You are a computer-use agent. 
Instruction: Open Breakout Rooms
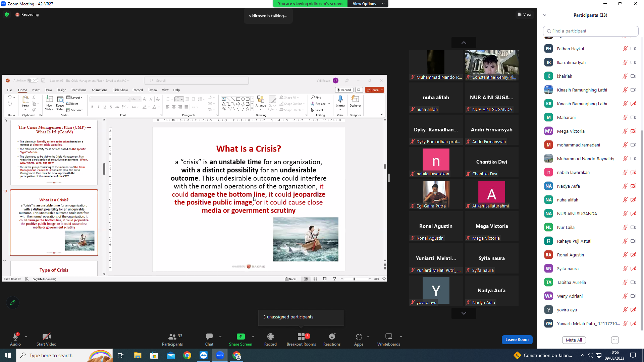click(x=301, y=339)
